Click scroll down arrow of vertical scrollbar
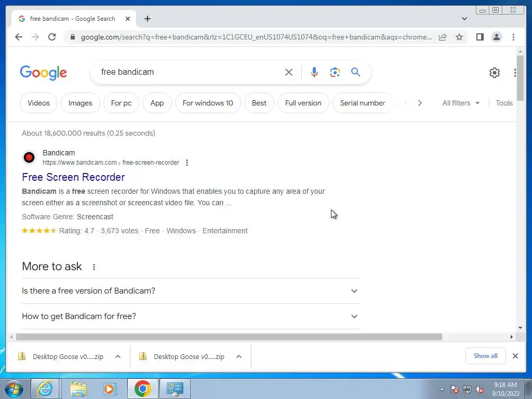 [520, 328]
